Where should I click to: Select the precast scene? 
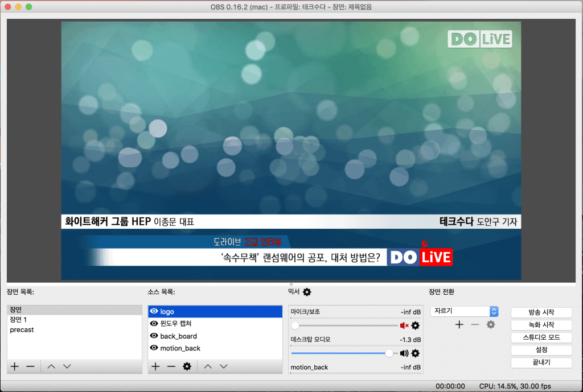point(22,330)
